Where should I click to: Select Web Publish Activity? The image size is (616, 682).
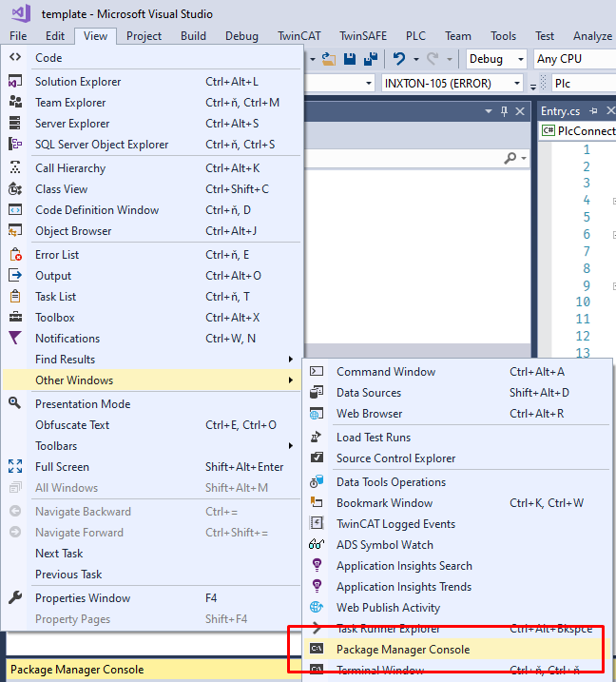[457, 607]
